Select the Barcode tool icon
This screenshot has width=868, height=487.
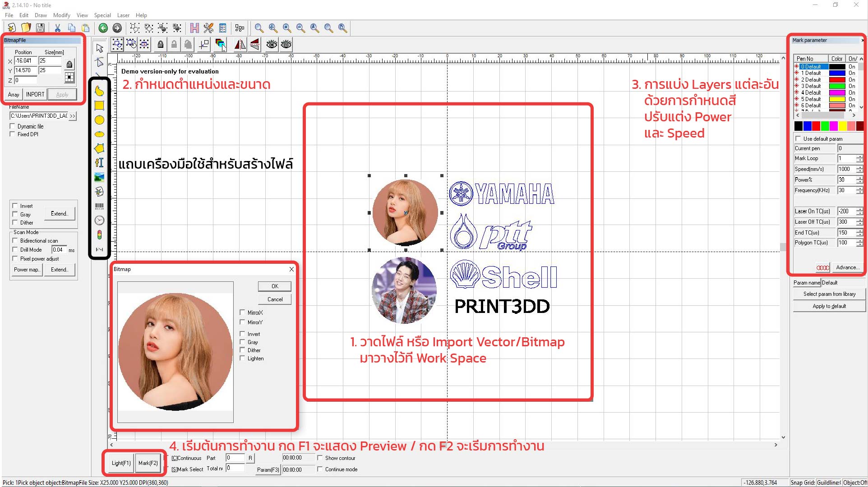coord(99,206)
